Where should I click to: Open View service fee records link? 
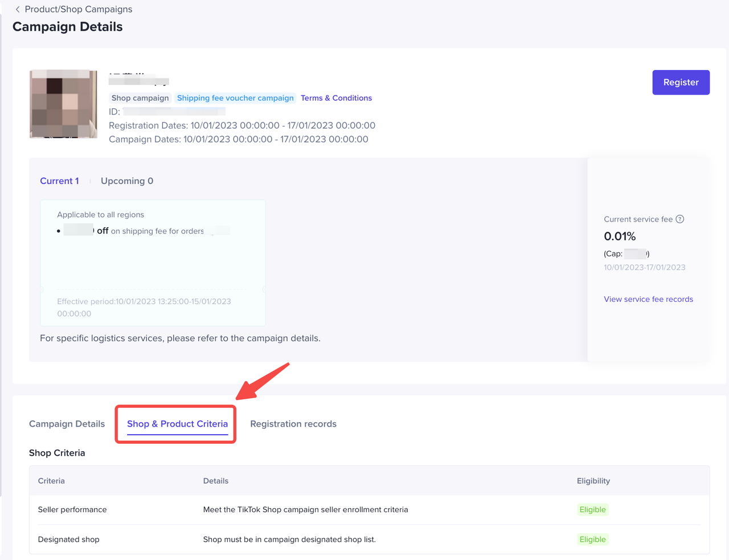tap(648, 299)
